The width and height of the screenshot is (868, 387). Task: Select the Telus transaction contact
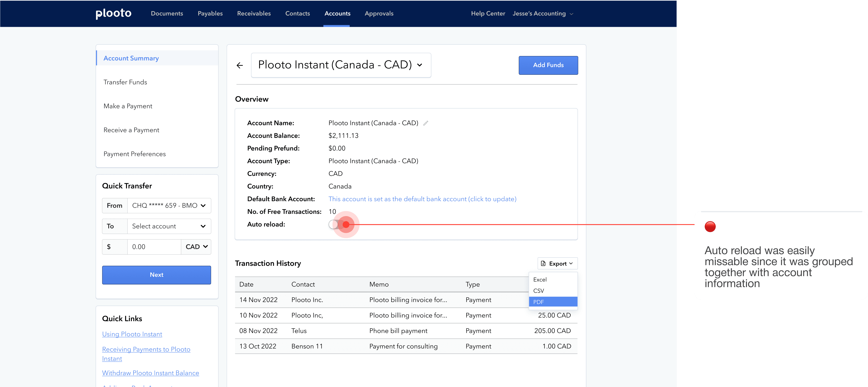(x=299, y=331)
